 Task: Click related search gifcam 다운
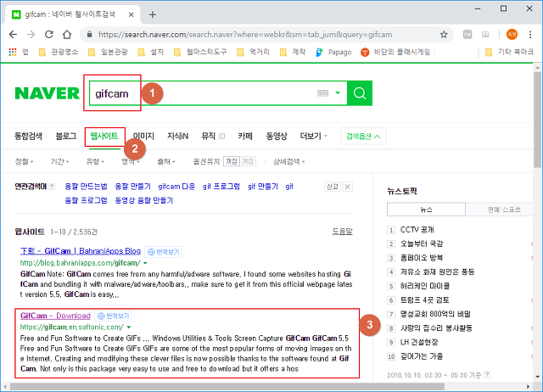176,187
